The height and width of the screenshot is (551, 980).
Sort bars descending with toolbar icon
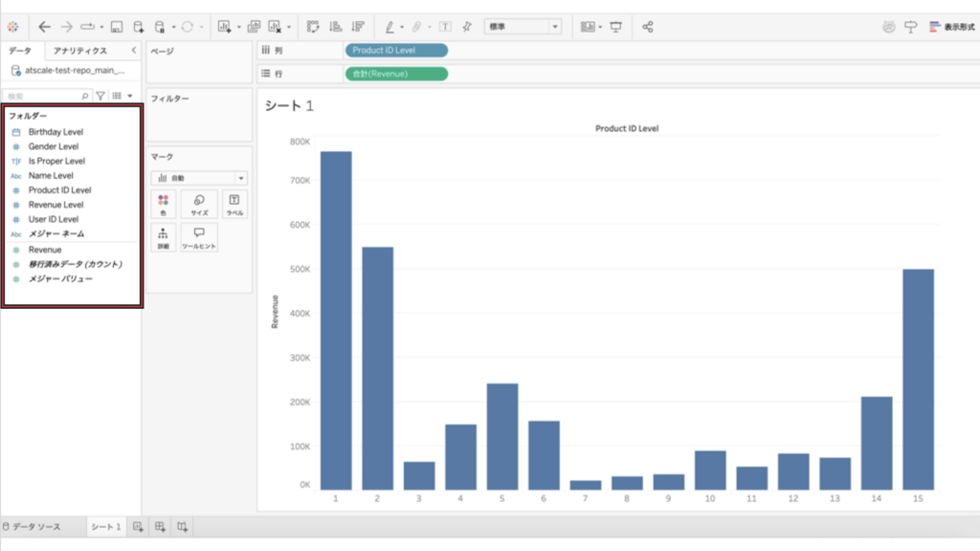point(358,27)
